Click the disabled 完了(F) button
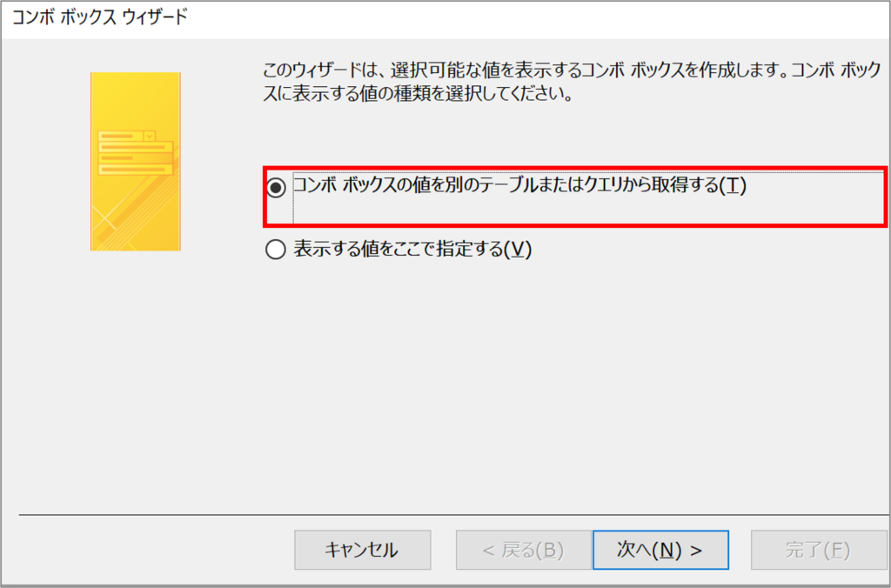 click(818, 550)
